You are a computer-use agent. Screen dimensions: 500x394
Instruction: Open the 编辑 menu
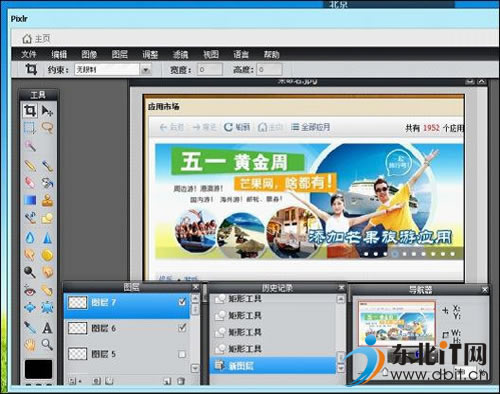(59, 54)
